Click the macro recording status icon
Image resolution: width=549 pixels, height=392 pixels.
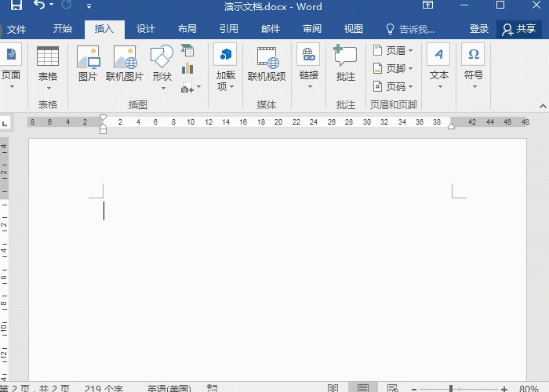213,389
